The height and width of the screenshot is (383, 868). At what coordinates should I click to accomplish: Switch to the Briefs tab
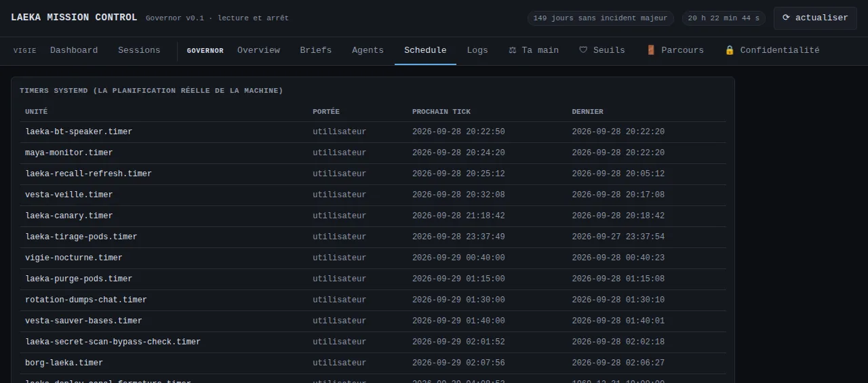click(316, 50)
